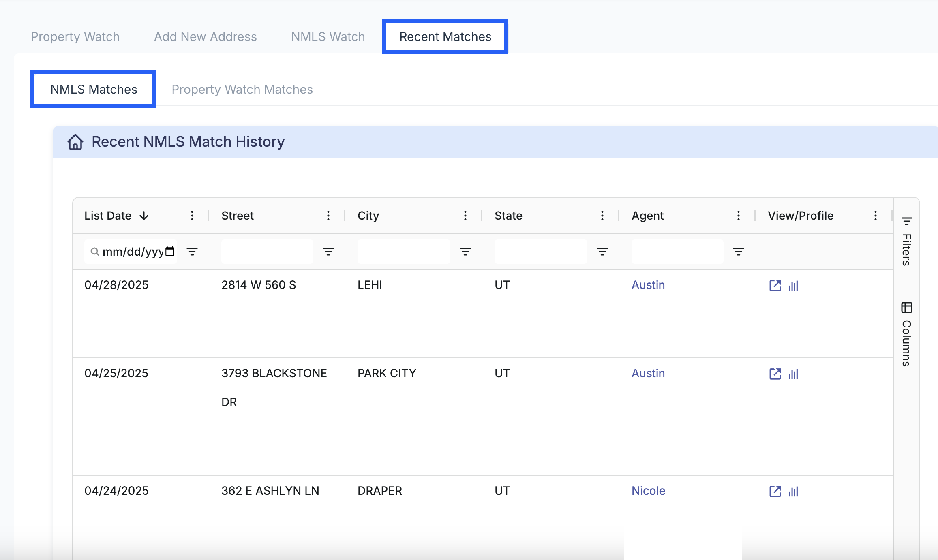Open City column filter icon
This screenshot has width=938, height=560.
465,252
